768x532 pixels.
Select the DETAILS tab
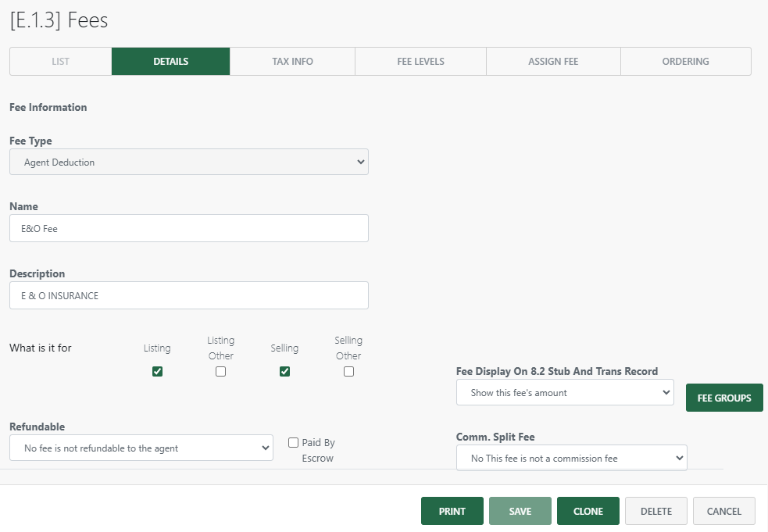170,61
